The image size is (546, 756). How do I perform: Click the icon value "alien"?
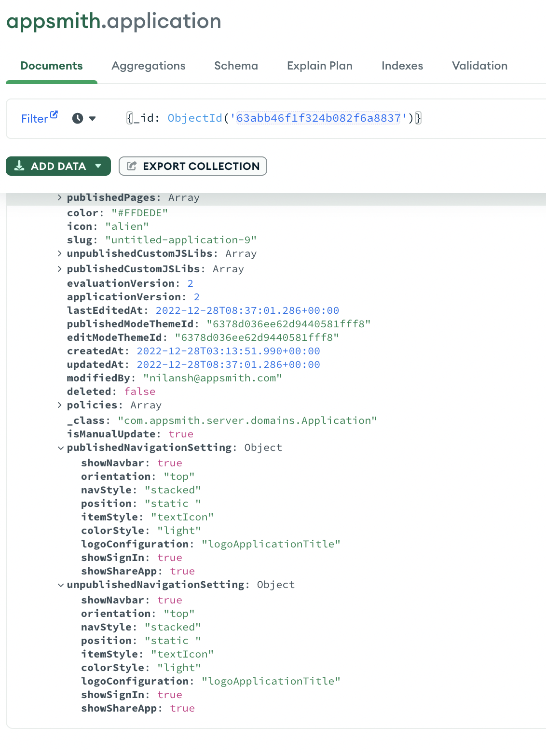coord(127,226)
